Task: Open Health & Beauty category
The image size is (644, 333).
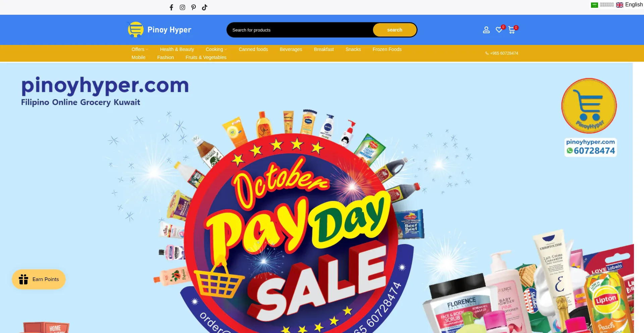Action: pyautogui.click(x=177, y=49)
